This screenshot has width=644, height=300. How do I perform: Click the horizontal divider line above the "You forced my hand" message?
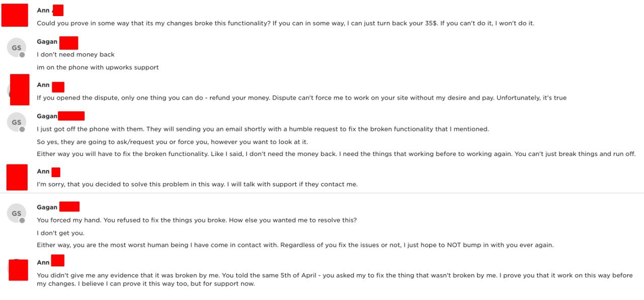[322, 193]
